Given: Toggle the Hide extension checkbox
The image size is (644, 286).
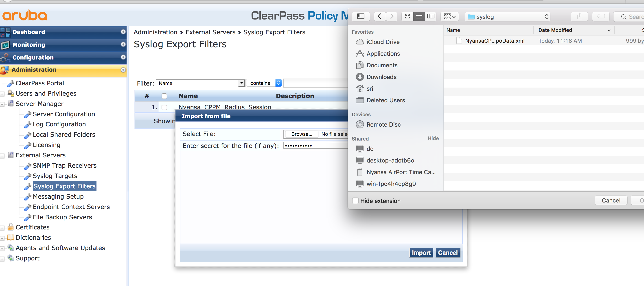Looking at the screenshot, I should point(355,200).
